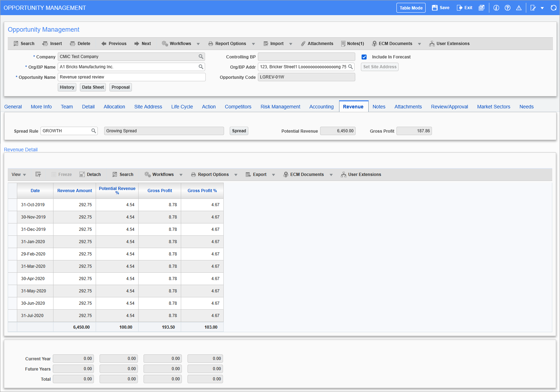Open the header dropdown arrow beside the pencil
Image resolution: width=560 pixels, height=392 pixels.
(542, 8)
